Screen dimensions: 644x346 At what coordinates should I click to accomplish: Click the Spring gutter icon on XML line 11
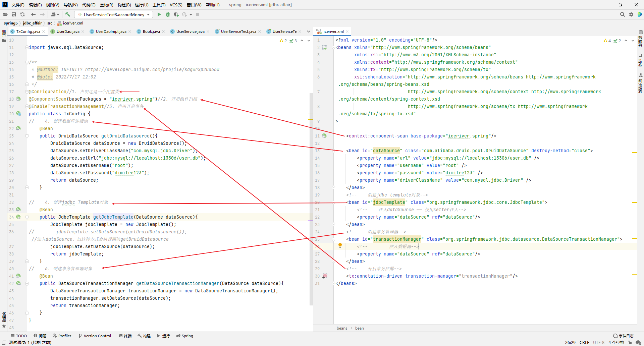[324, 136]
